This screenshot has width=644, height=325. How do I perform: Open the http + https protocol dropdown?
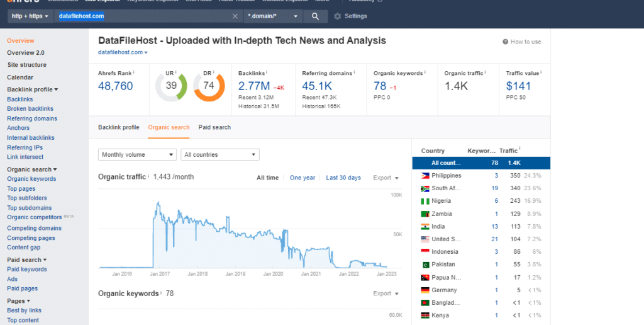[30, 16]
